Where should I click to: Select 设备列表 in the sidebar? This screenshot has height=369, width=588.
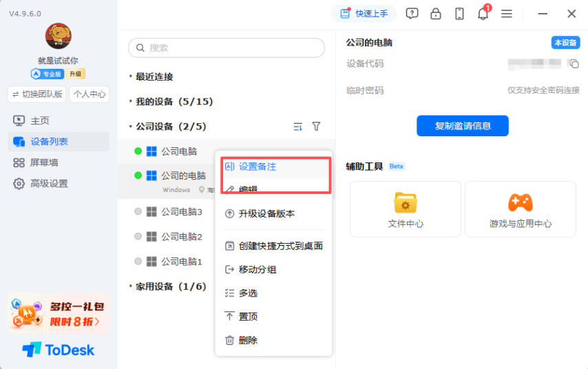point(58,142)
